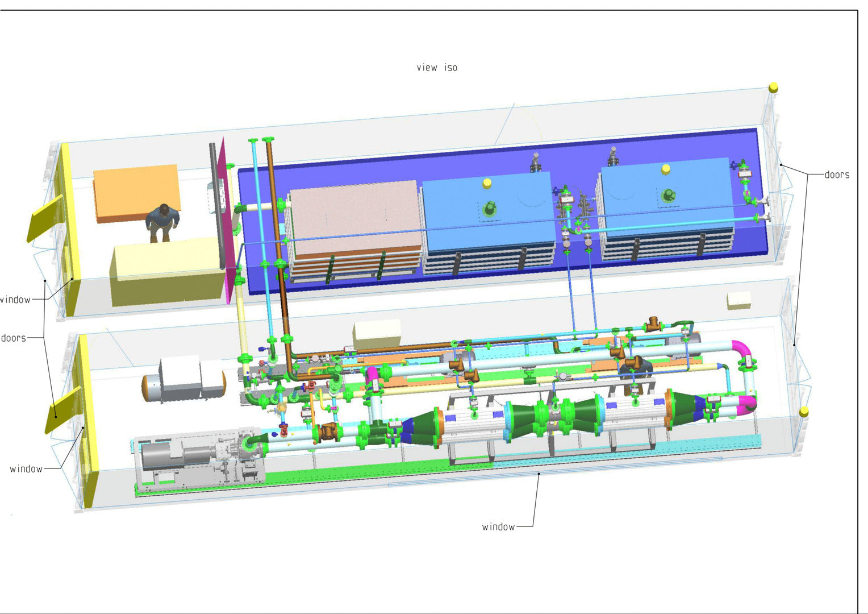This screenshot has width=868, height=614.
Task: Click the 'view iso' title text
Action: tap(436, 68)
